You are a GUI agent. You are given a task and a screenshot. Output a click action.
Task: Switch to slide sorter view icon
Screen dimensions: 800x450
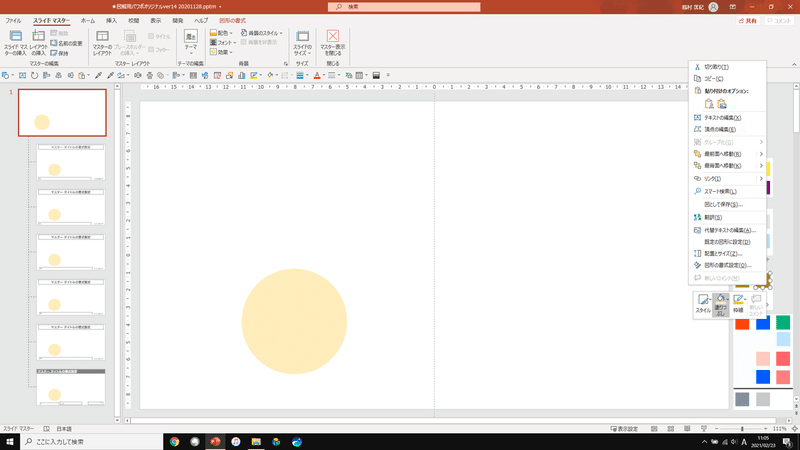click(x=671, y=429)
